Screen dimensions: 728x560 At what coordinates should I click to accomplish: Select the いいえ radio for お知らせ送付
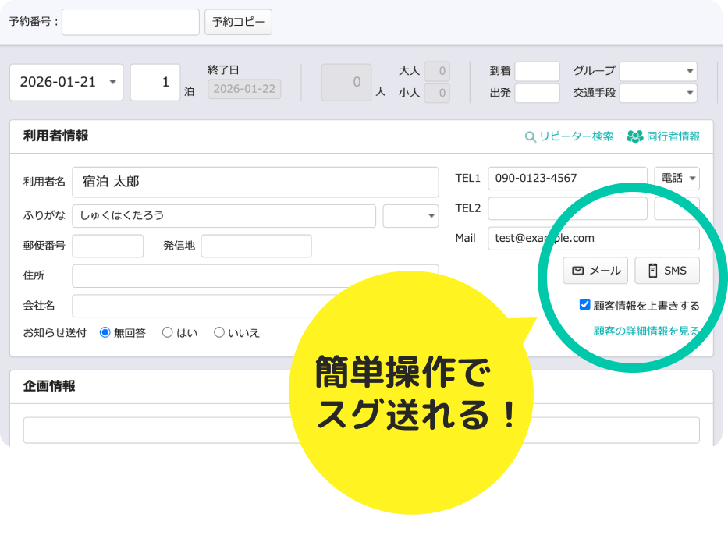tap(218, 331)
